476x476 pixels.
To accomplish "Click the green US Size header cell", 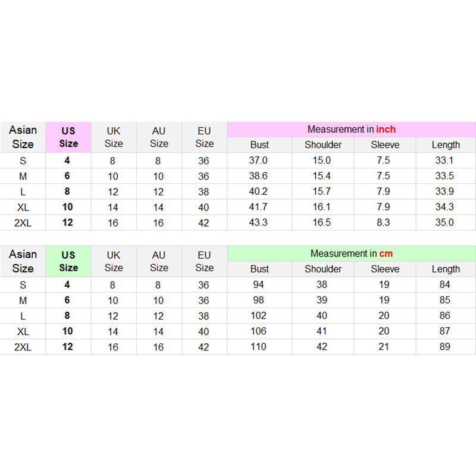I will tap(68, 261).
